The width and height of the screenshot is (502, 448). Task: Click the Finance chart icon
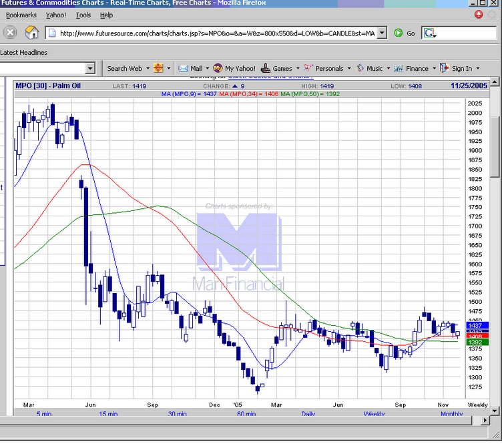click(398, 68)
